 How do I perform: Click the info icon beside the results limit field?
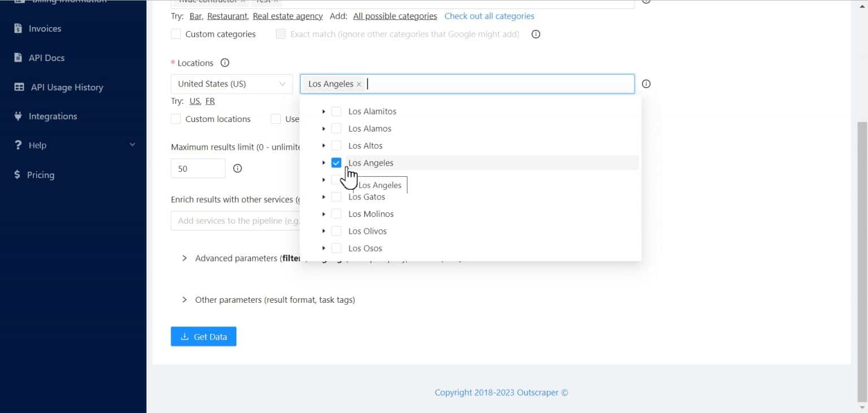pos(237,168)
